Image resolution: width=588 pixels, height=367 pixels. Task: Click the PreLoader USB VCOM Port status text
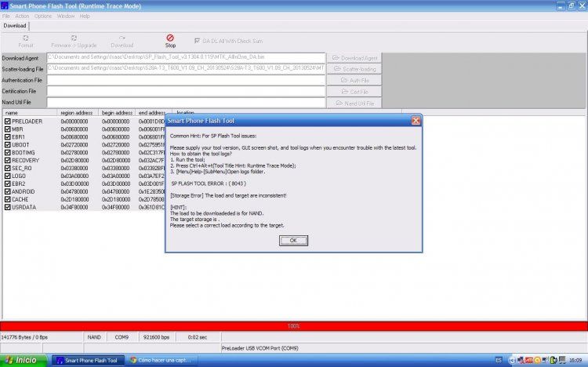click(x=260, y=348)
